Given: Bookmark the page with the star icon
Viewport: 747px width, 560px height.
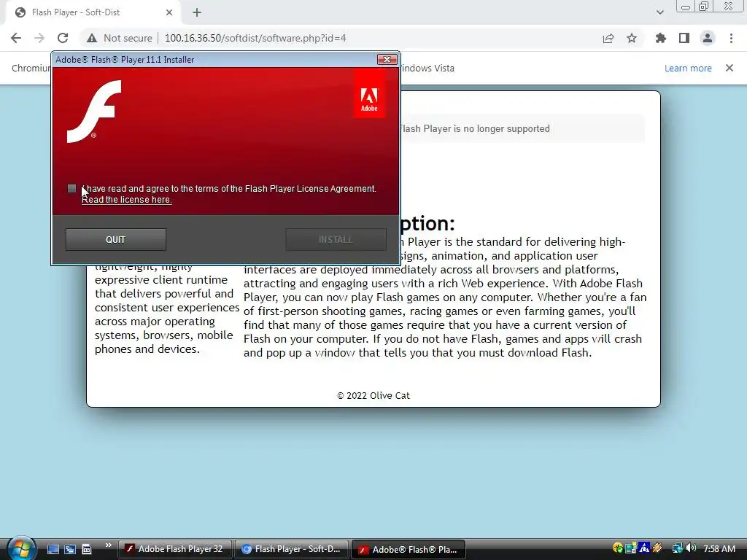Looking at the screenshot, I should point(632,38).
